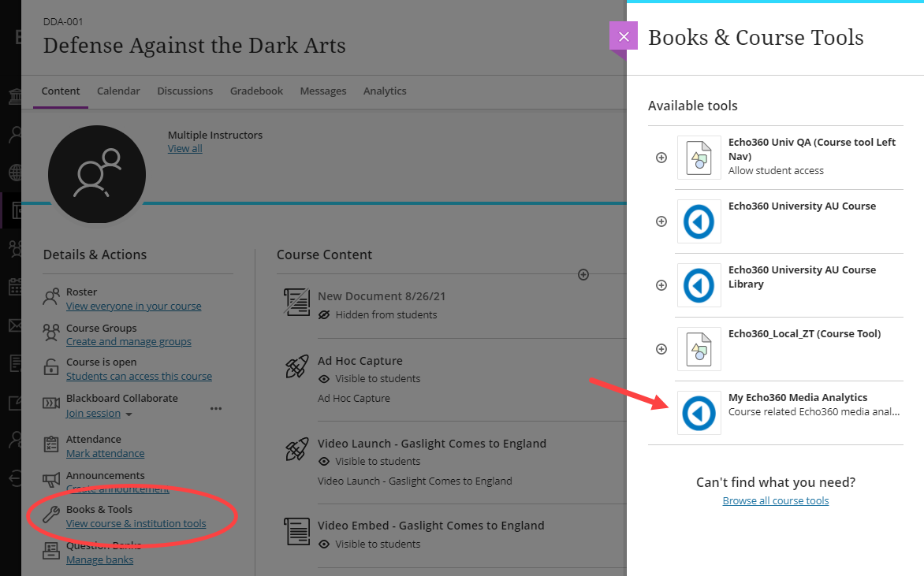Click Echo360 Univ QA tool thumbnail
Viewport: 924px width, 576px height.
coord(699,158)
